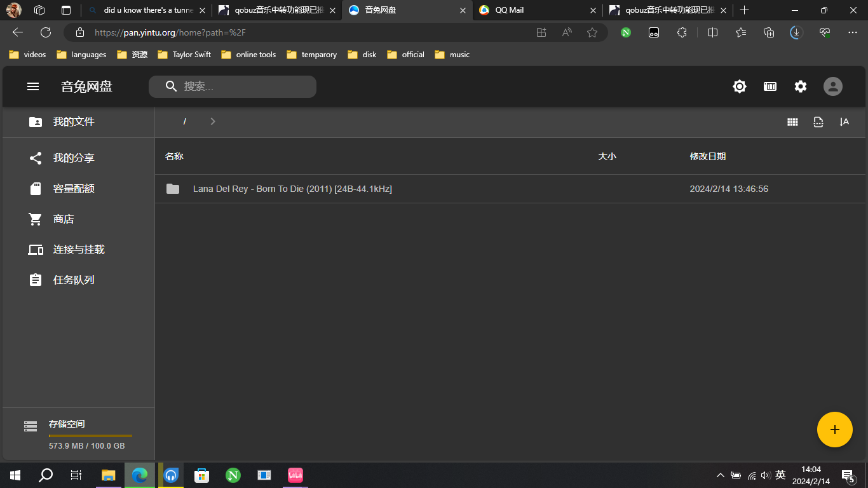Open the music bookmarks folder

tap(452, 55)
